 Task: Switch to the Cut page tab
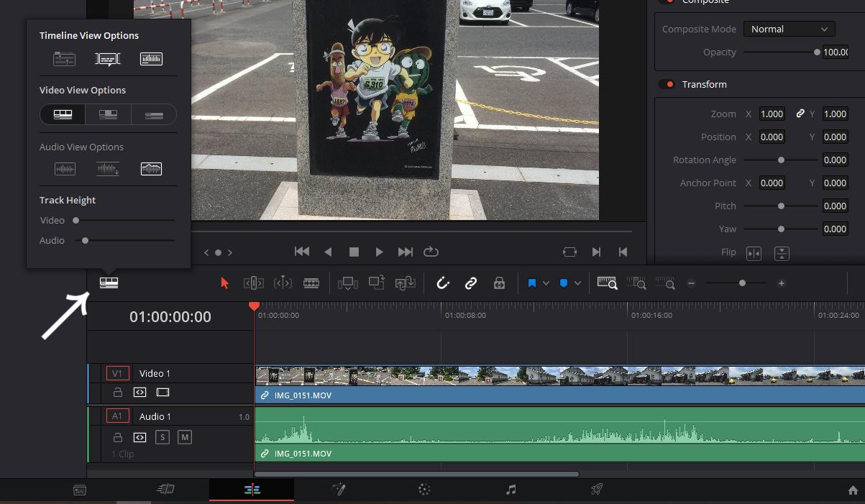click(165, 490)
